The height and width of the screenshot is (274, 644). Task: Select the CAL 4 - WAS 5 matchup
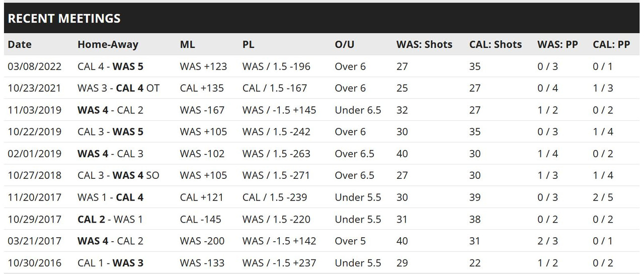110,66
